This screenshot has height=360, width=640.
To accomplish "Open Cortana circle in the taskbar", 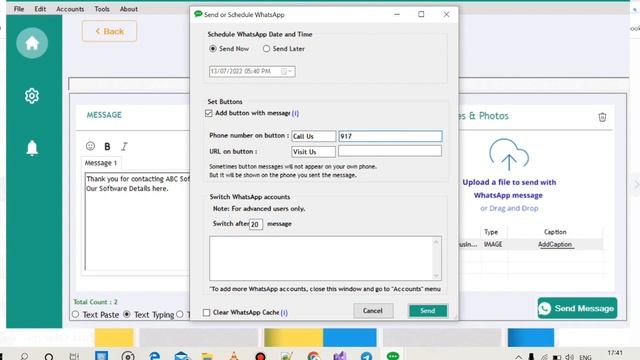I will pos(49,356).
